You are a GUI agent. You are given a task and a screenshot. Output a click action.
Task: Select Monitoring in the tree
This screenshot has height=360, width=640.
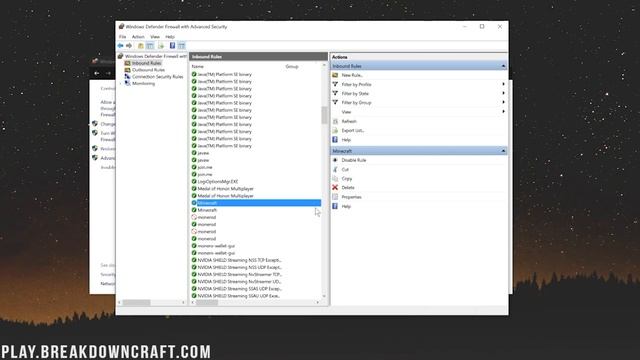[140, 84]
